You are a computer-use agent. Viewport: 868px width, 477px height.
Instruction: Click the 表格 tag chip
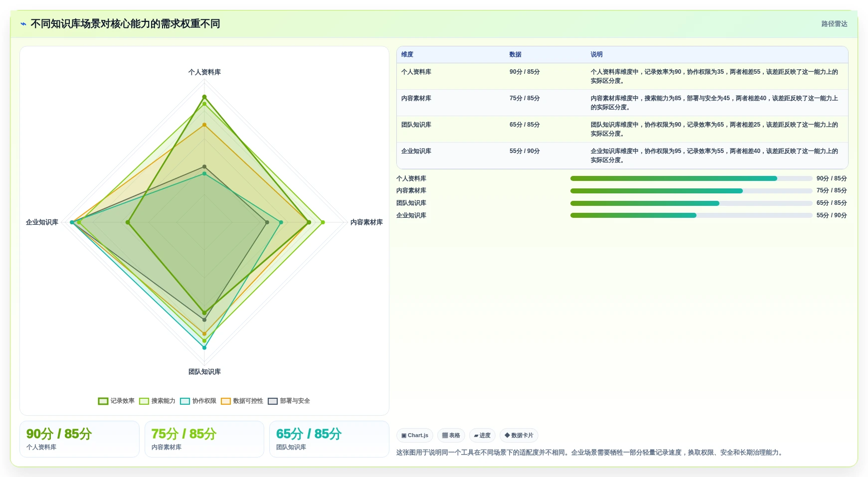(x=451, y=435)
